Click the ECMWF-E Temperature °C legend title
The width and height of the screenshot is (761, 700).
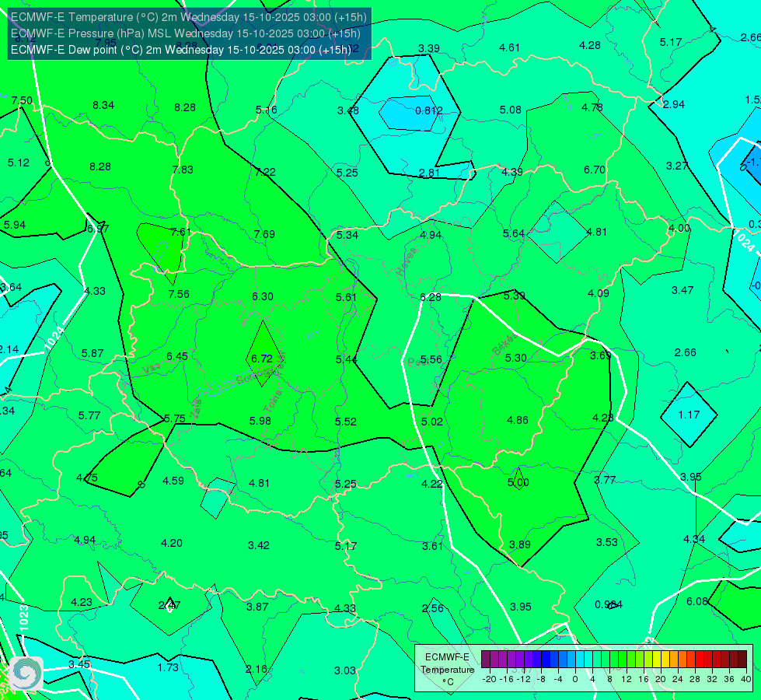pyautogui.click(x=447, y=670)
